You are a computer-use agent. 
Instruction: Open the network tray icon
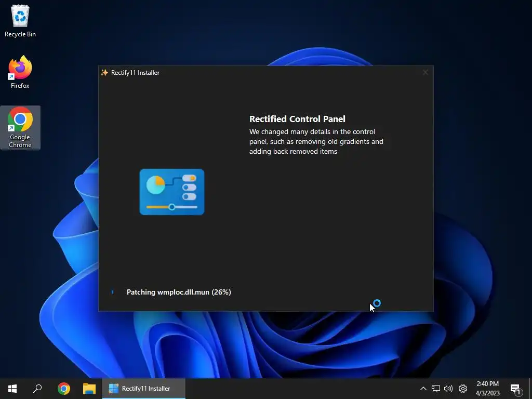[x=436, y=389]
